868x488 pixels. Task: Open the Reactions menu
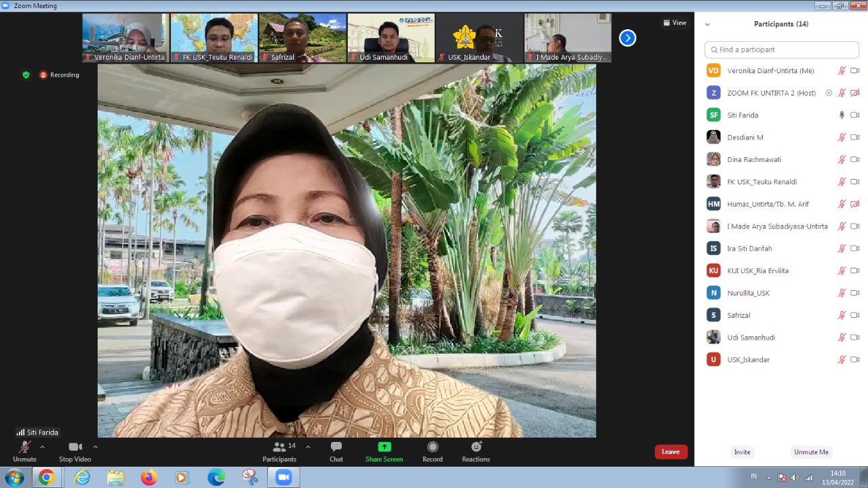click(x=476, y=447)
